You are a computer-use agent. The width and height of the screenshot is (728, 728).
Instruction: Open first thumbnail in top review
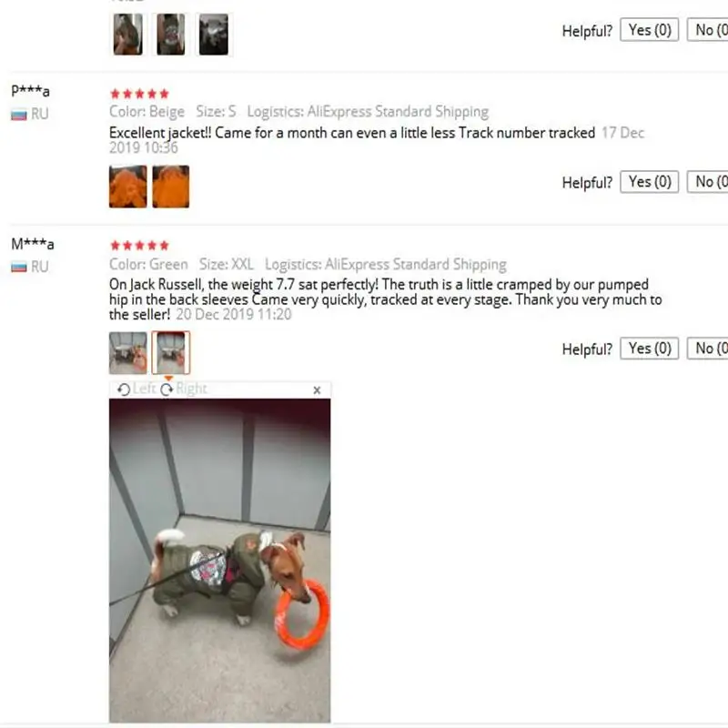(128, 35)
